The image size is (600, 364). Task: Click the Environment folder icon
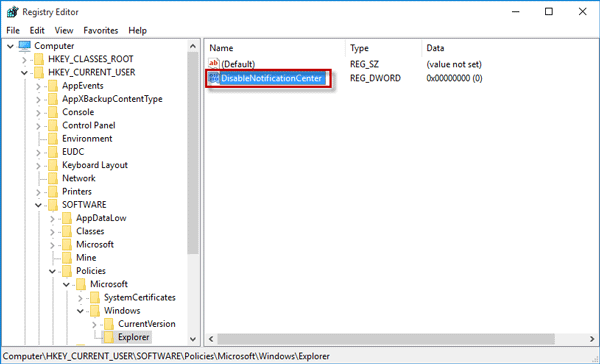tap(53, 139)
